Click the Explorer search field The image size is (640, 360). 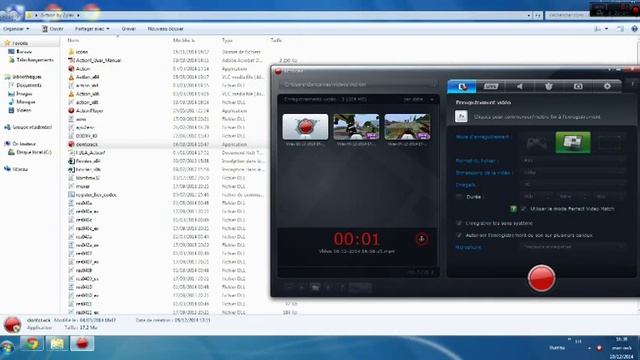(x=567, y=15)
